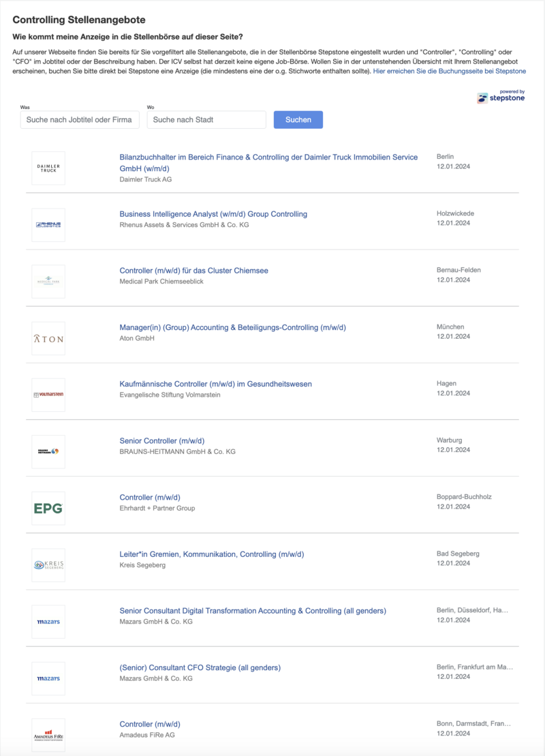The width and height of the screenshot is (545, 756).
Task: Click the Stepstone logo at top right
Action: pyautogui.click(x=501, y=96)
